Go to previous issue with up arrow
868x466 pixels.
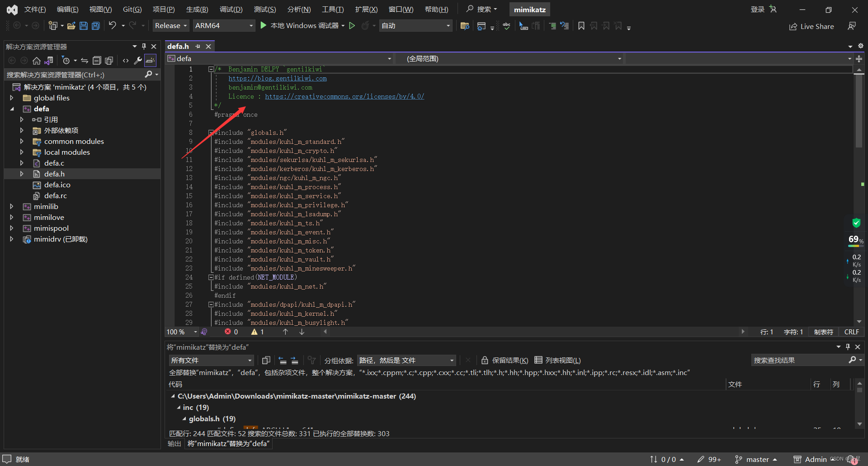click(285, 332)
